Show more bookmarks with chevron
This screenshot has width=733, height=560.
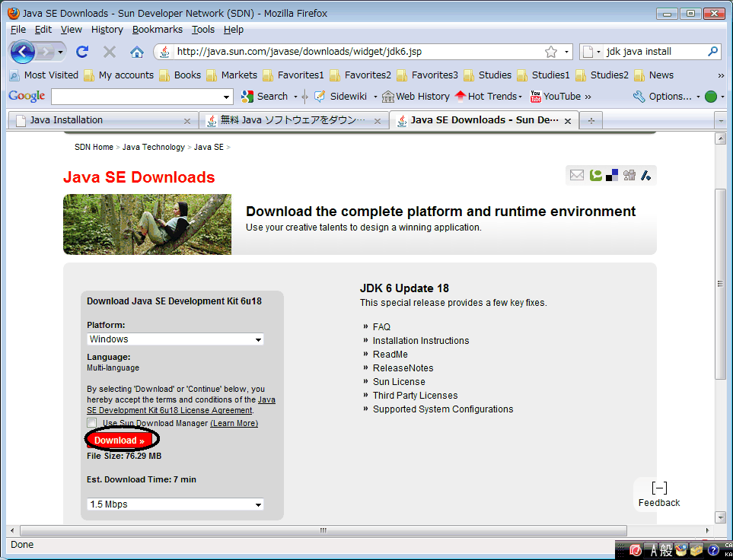click(x=720, y=75)
